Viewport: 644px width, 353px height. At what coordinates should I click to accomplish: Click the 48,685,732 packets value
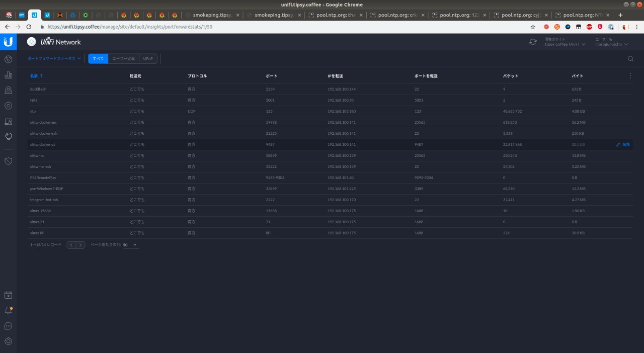513,111
